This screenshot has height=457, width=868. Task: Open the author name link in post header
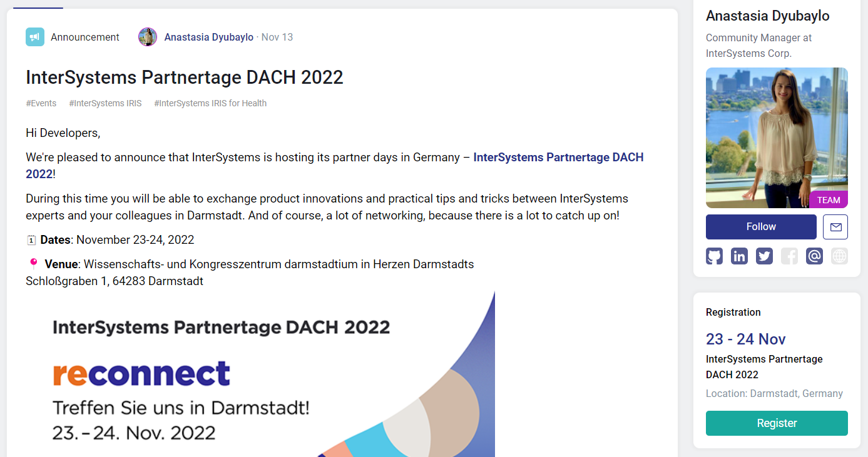pos(208,37)
